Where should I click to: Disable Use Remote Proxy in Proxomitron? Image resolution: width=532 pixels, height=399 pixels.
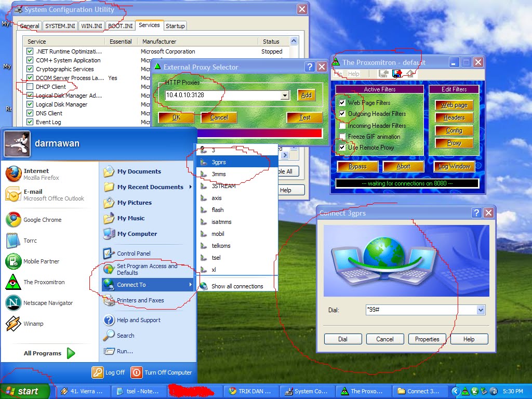(342, 148)
